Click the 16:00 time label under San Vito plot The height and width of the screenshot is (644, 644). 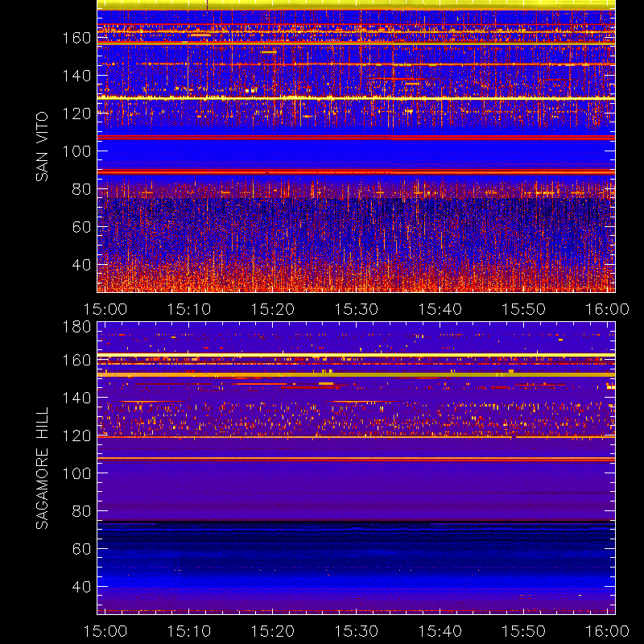click(x=607, y=309)
